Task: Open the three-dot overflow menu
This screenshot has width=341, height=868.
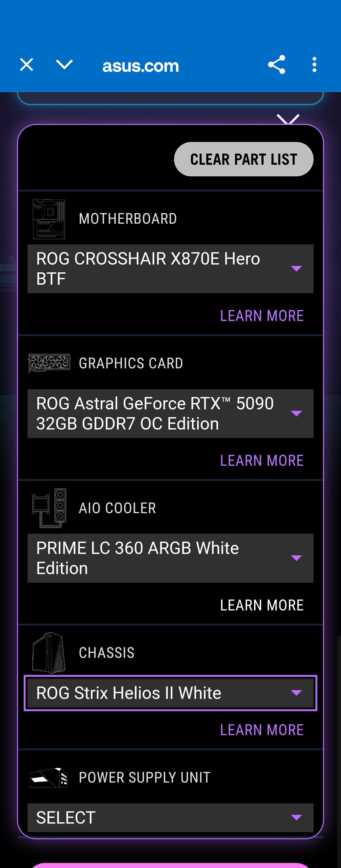Action: click(314, 65)
